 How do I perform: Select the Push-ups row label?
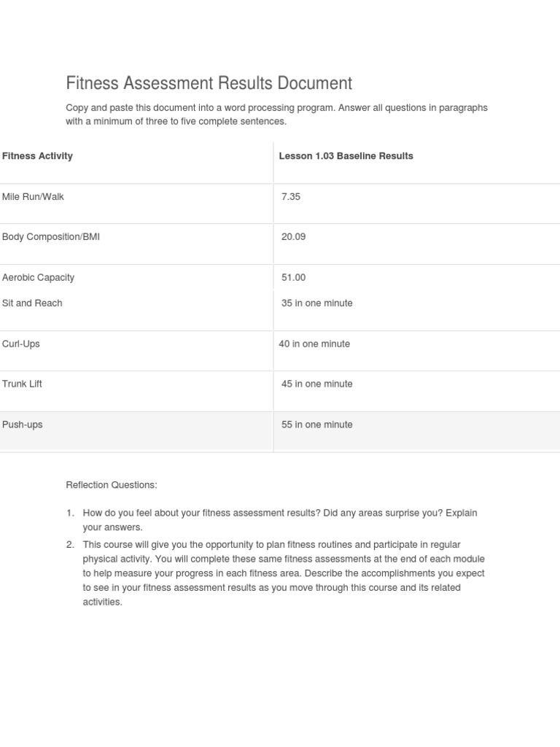(23, 425)
